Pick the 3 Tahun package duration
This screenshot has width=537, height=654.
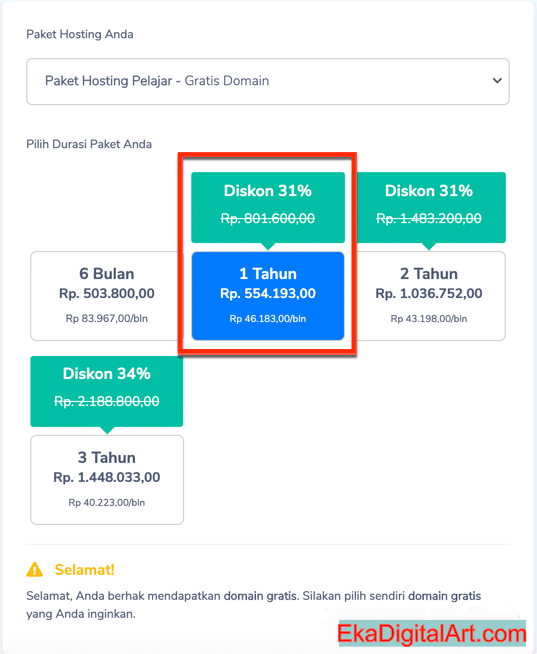pos(107,480)
